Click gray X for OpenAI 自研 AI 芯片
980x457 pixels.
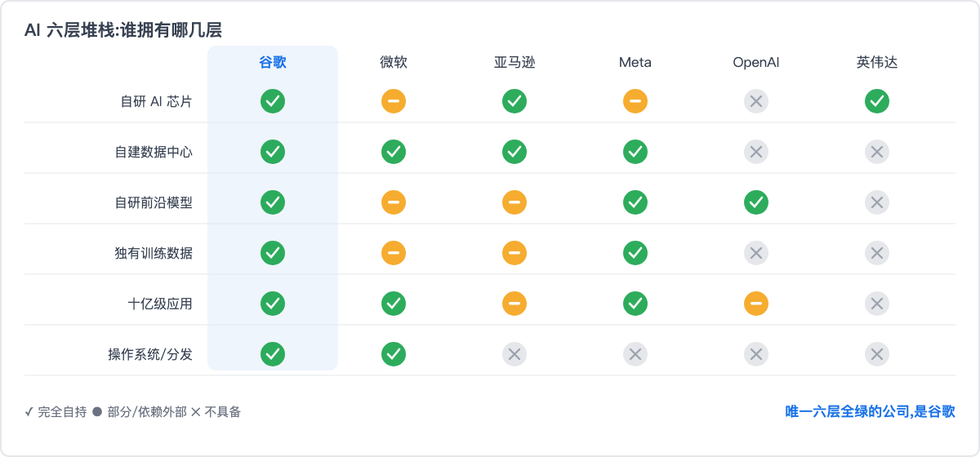756,101
